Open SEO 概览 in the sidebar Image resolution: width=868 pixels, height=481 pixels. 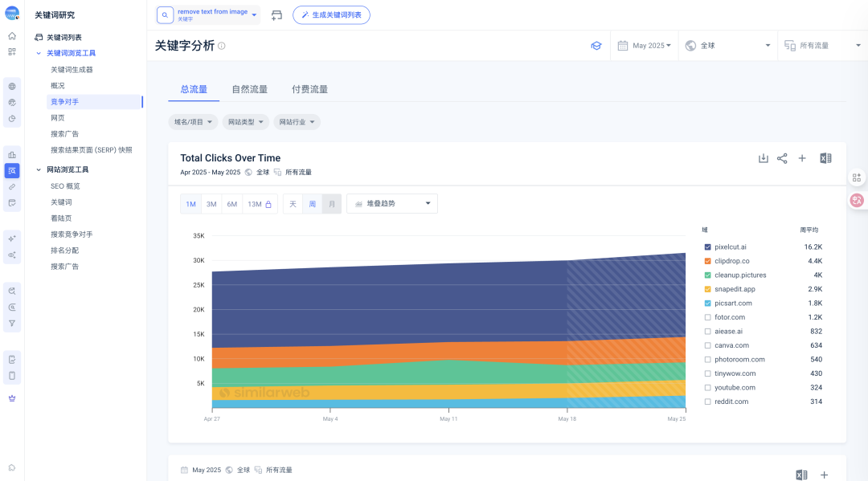click(65, 186)
